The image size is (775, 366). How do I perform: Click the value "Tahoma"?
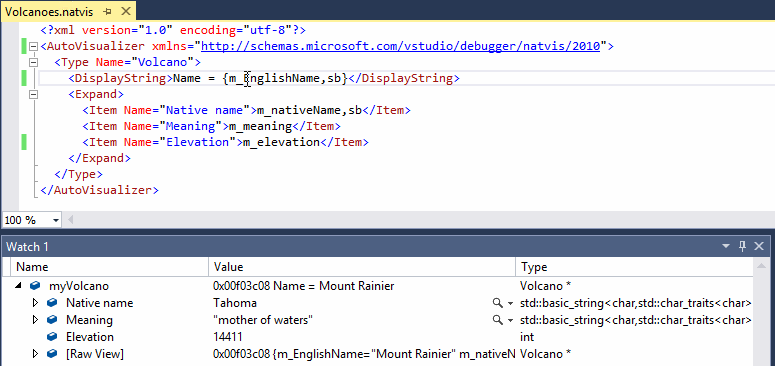coord(235,303)
